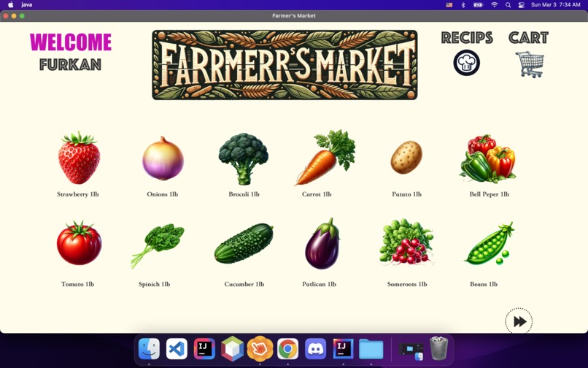
Task: Click the Carrot product image
Action: (x=325, y=158)
